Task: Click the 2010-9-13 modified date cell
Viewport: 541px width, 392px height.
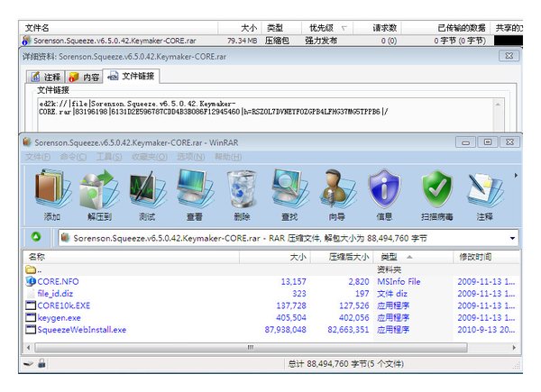Action: [x=486, y=330]
